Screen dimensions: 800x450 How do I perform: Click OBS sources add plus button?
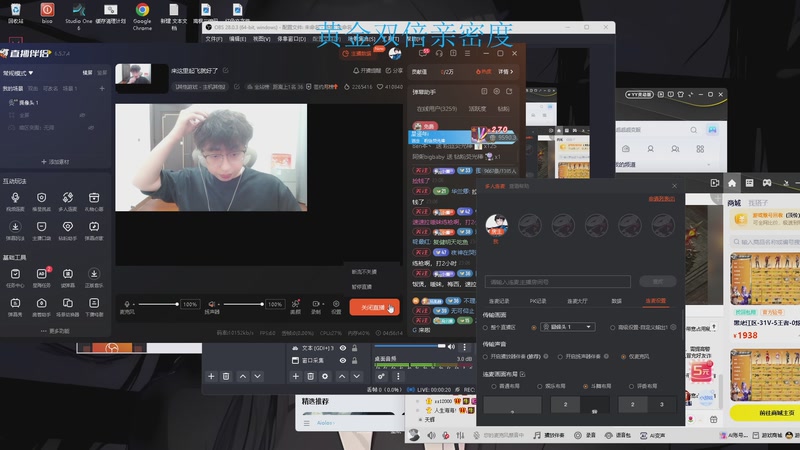click(x=295, y=377)
